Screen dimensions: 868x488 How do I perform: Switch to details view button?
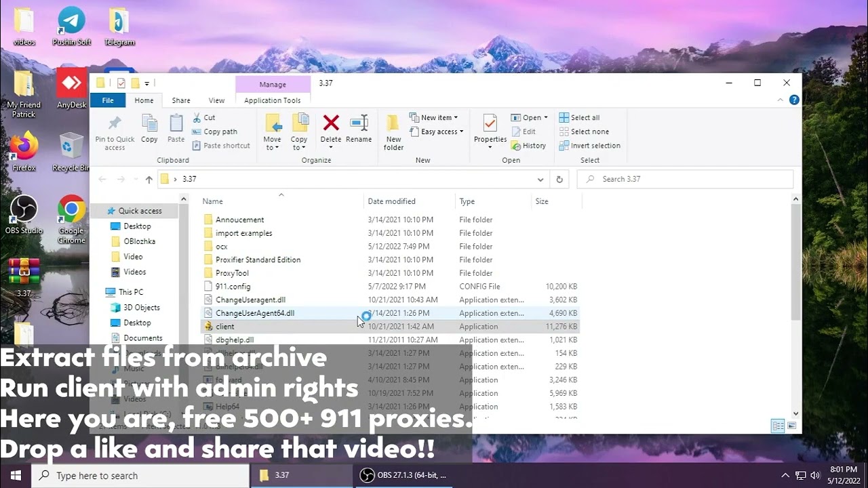pyautogui.click(x=778, y=426)
